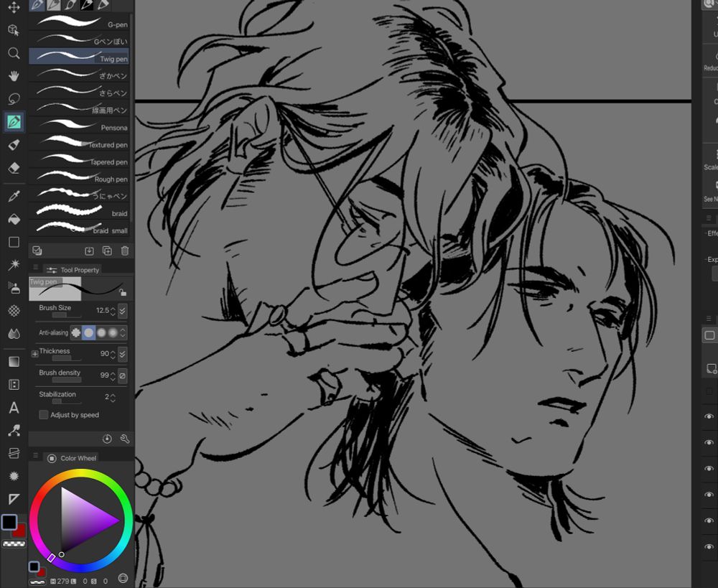Viewport: 718px width, 588px height.
Task: Select the Eraser tool
Action: pyautogui.click(x=12, y=168)
